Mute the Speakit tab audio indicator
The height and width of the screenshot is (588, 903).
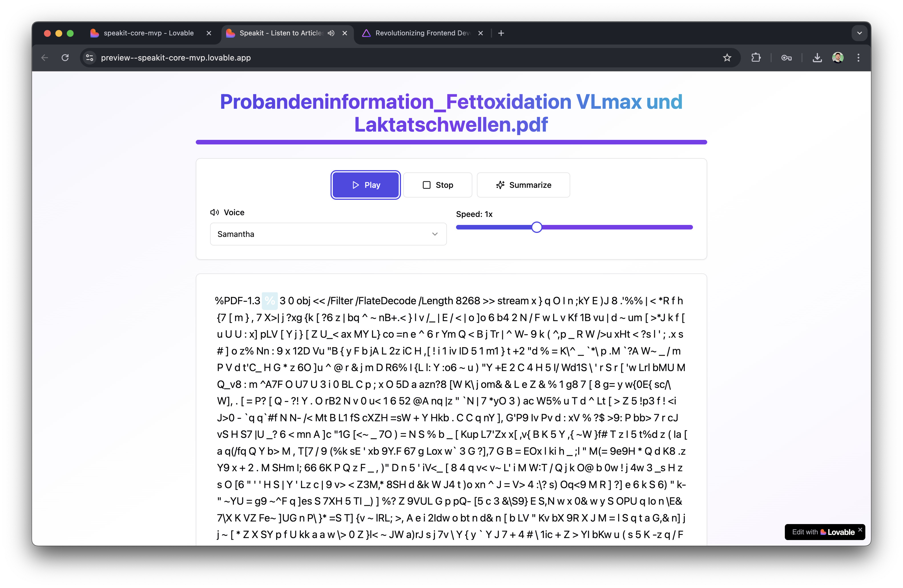pyautogui.click(x=331, y=33)
